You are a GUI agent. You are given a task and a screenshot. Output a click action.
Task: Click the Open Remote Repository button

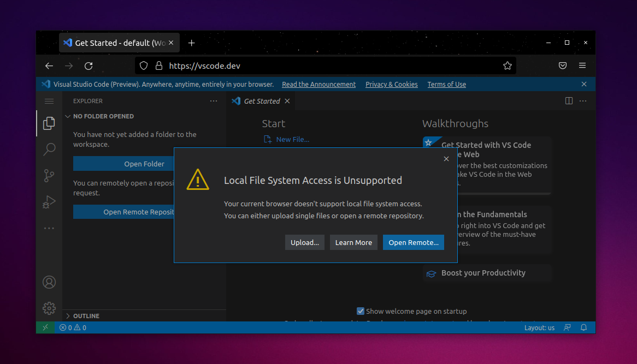click(x=124, y=212)
